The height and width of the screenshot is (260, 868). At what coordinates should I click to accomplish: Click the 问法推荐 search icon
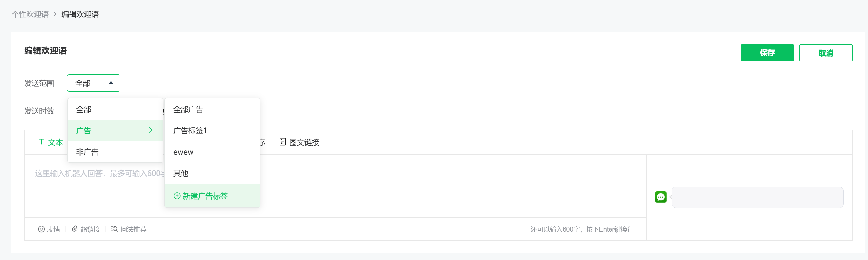click(x=114, y=229)
